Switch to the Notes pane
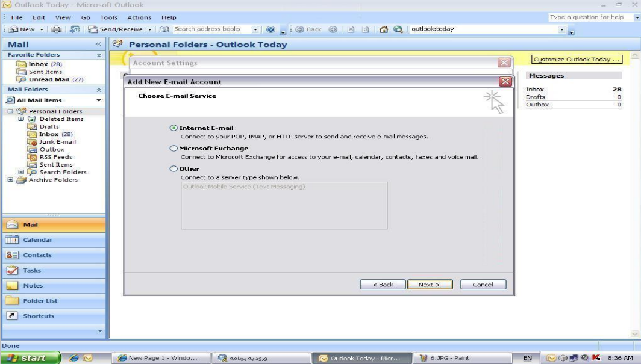The image size is (641, 364). 54,286
